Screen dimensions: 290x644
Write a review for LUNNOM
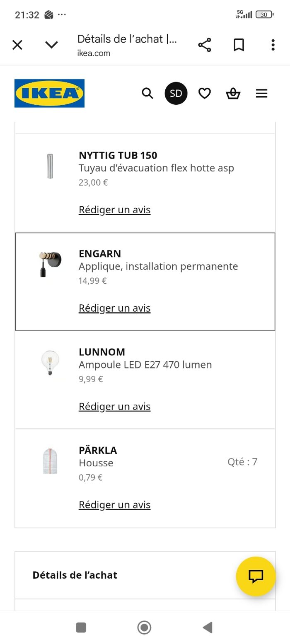pos(114,407)
